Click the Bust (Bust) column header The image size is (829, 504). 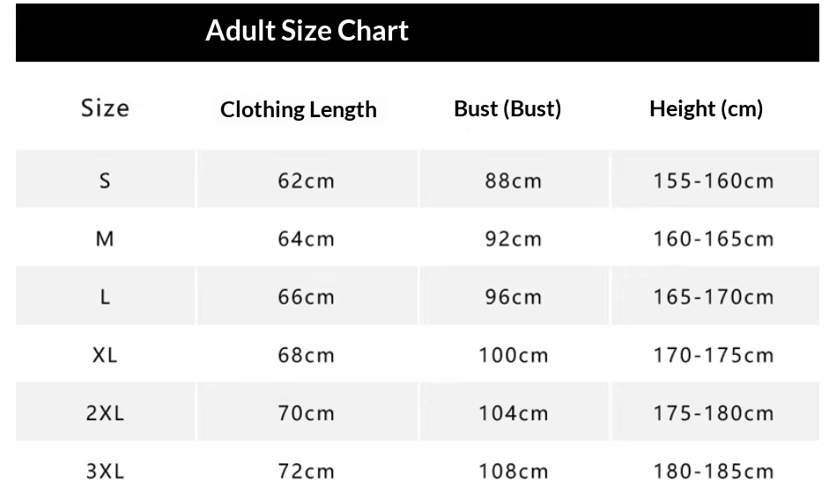(507, 108)
